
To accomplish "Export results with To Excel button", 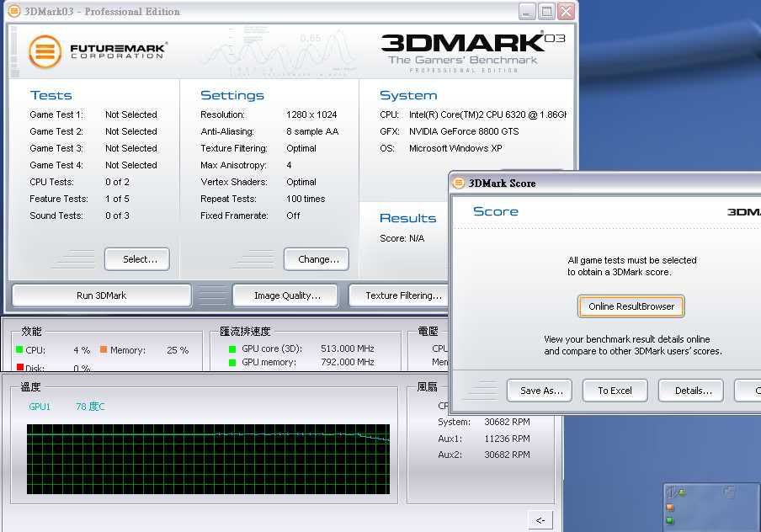I will click(x=615, y=391).
